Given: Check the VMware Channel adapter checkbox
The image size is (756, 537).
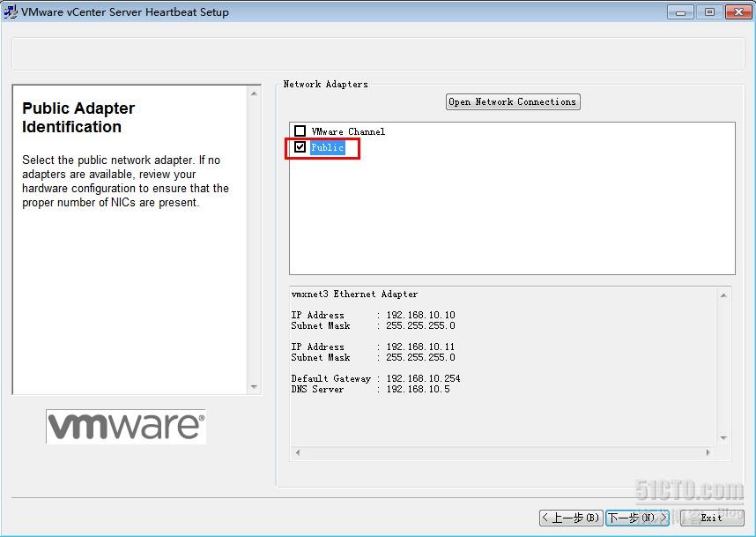Looking at the screenshot, I should click(300, 131).
